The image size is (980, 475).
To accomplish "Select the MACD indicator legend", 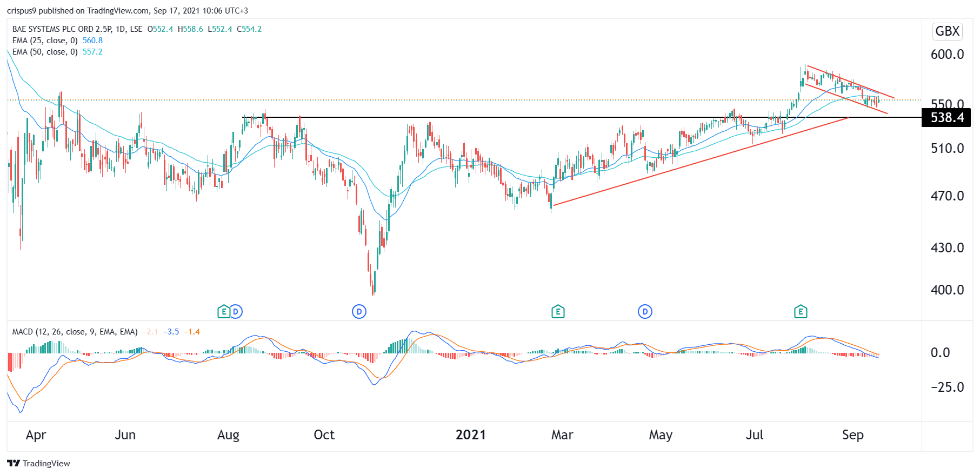I will click(x=75, y=332).
